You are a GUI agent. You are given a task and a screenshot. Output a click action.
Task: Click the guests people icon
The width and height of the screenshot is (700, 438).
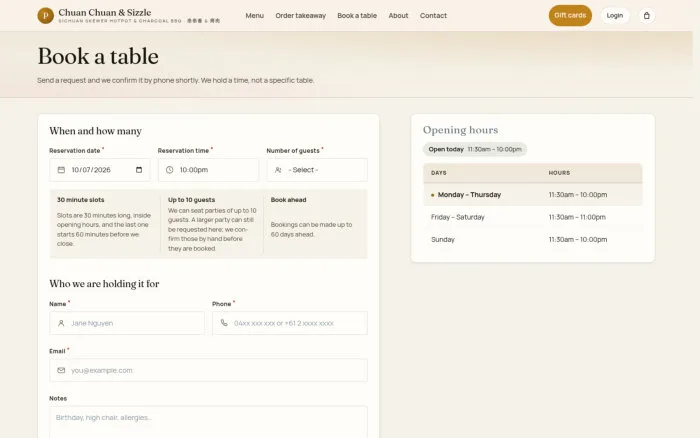(x=278, y=170)
